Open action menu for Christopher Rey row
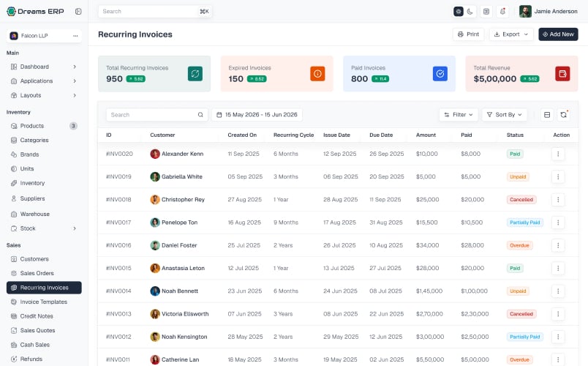The image size is (588, 366). point(558,200)
